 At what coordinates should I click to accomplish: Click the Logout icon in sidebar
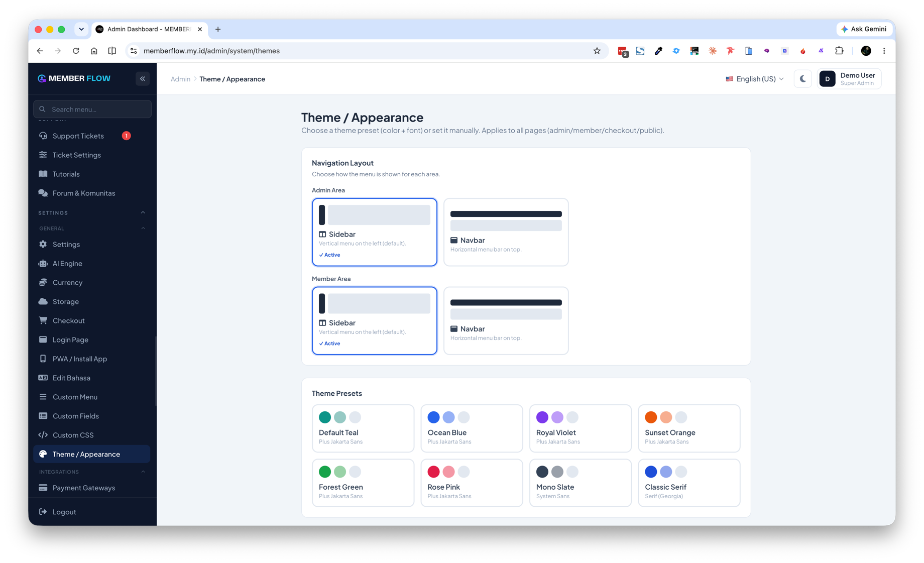tap(43, 512)
